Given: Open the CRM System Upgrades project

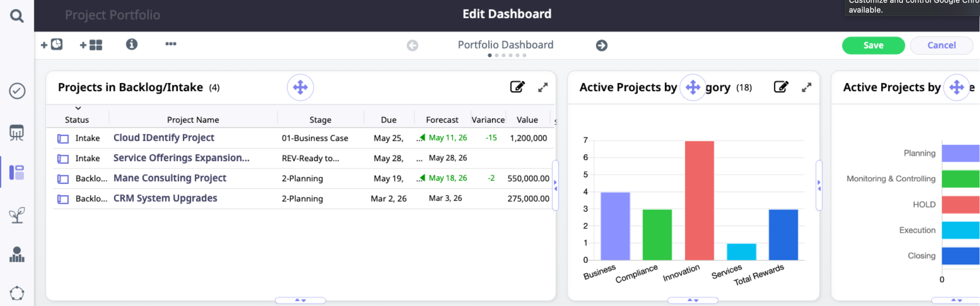Looking at the screenshot, I should (x=165, y=198).
